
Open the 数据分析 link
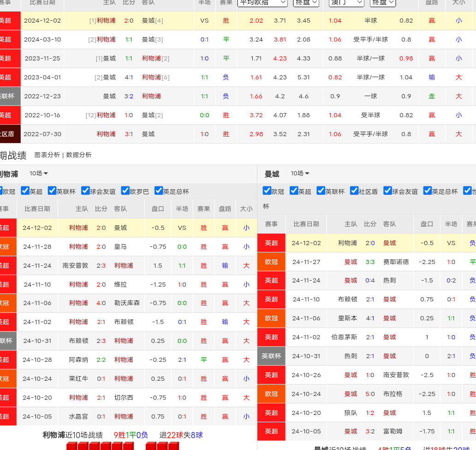(x=78, y=155)
